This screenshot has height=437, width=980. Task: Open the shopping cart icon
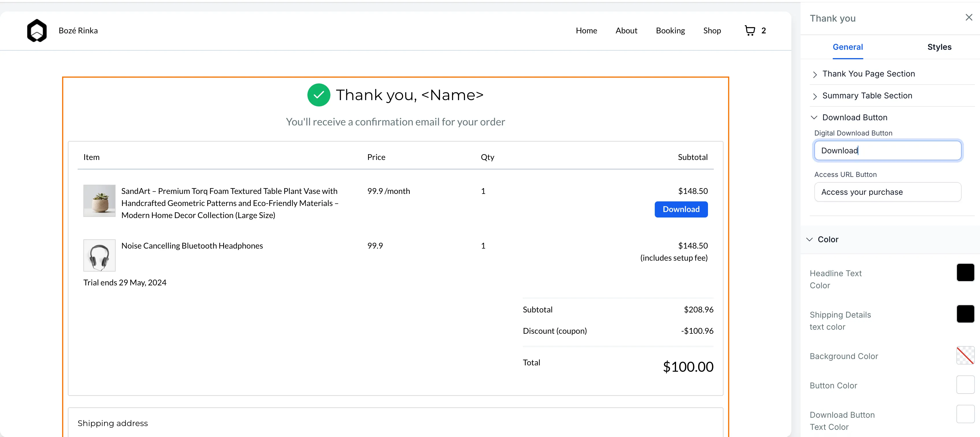coord(749,30)
